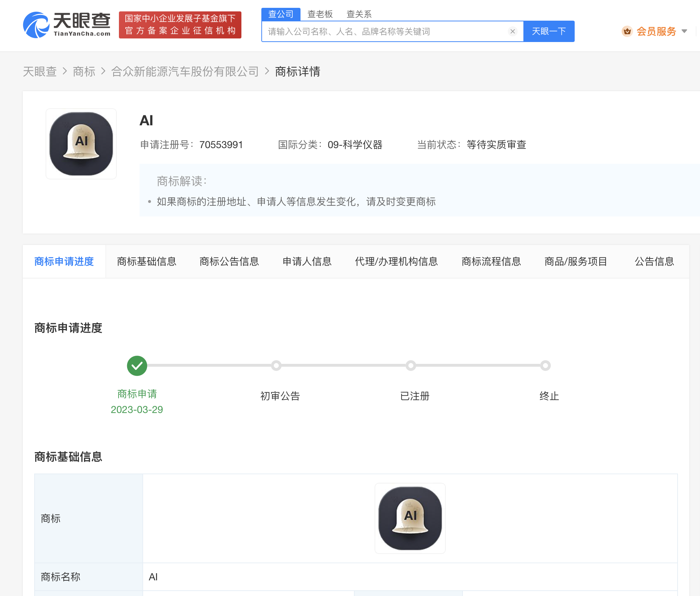Open the 商标基础信息 tab
700x596 pixels.
[x=147, y=261]
